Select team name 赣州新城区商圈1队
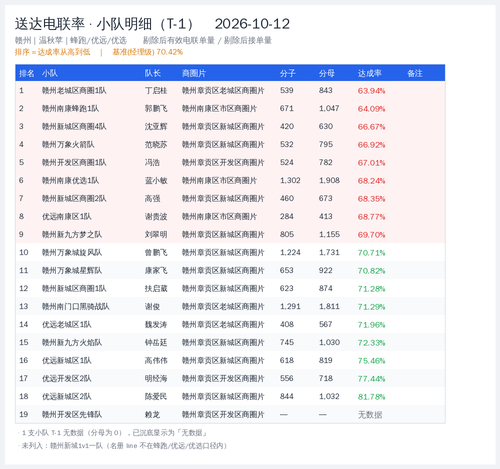Viewport: 500px width, 469px height. (74, 288)
